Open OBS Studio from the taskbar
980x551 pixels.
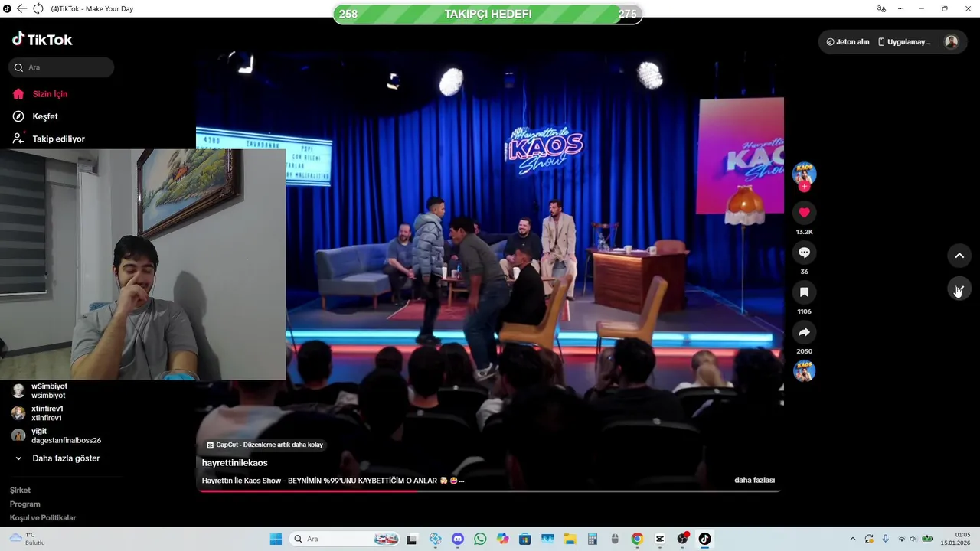tap(682, 539)
